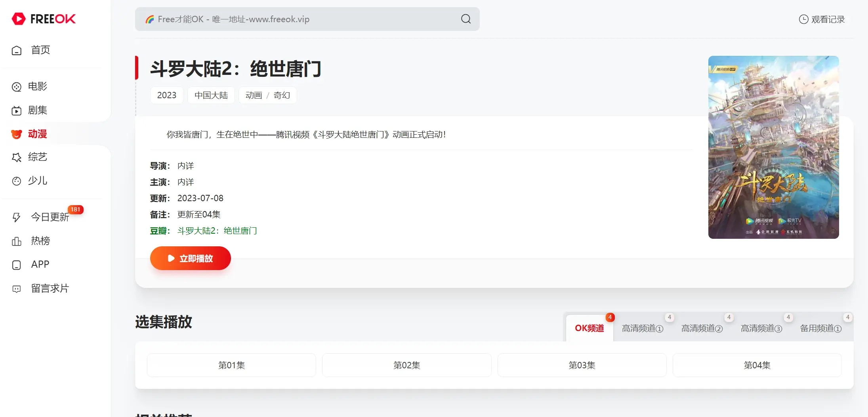The height and width of the screenshot is (417, 868).
Task: Switch to the 高清频道② tab
Action: pyautogui.click(x=702, y=328)
